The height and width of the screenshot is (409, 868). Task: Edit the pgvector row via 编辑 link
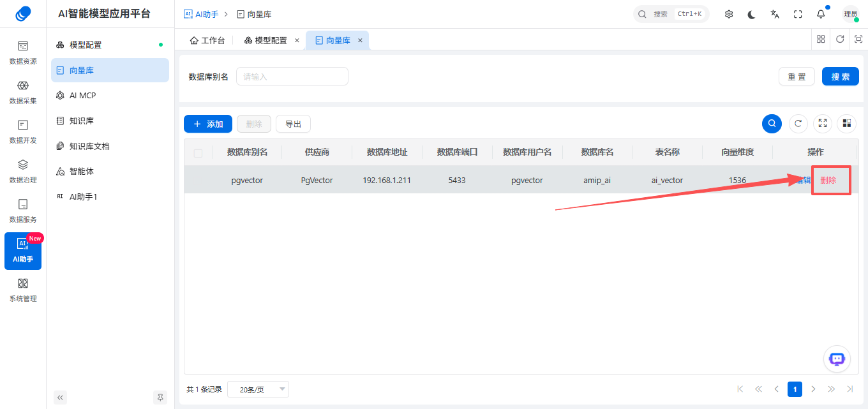[x=802, y=180]
